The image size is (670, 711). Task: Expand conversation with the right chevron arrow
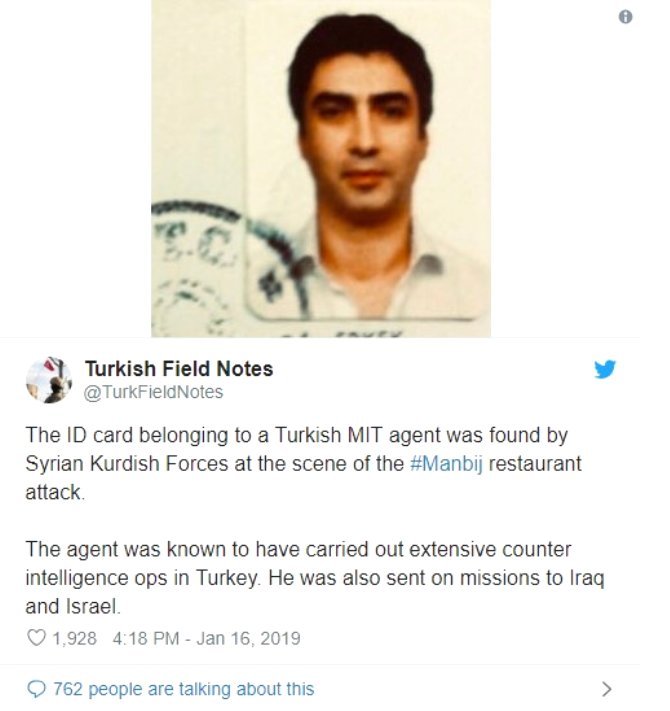[607, 689]
